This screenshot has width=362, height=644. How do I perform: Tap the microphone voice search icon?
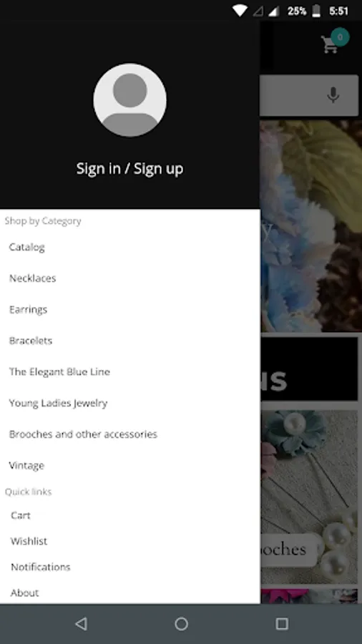[x=333, y=95]
